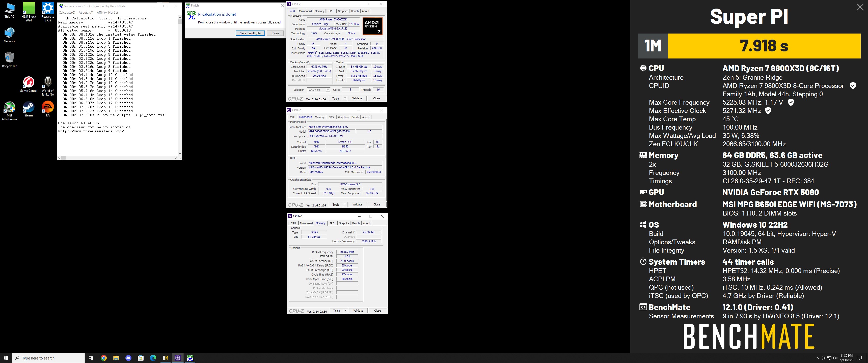Image resolution: width=868 pixels, height=363 pixels.
Task: Click the xtremesystems.org URL text in Super PI
Action: point(91,131)
